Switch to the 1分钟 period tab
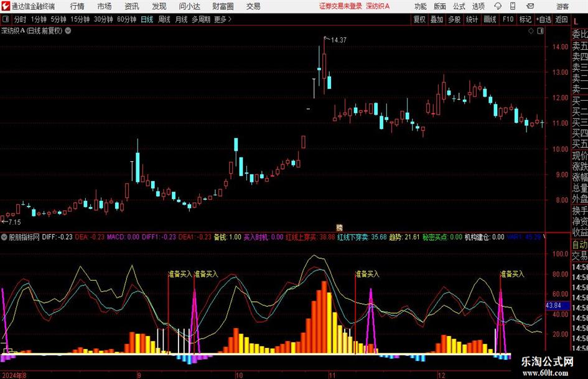 [x=39, y=19]
